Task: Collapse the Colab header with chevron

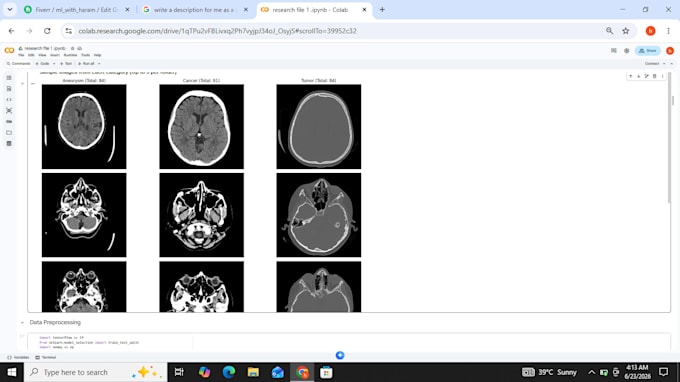Action: pyautogui.click(x=672, y=64)
